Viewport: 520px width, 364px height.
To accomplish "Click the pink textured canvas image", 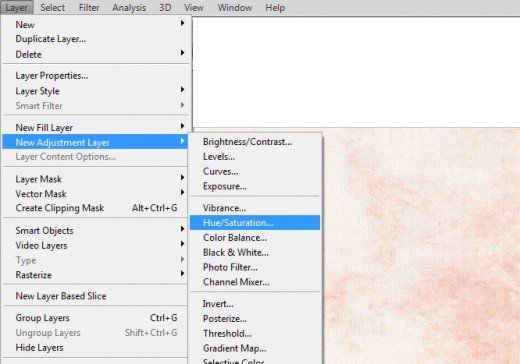I will tap(422, 246).
